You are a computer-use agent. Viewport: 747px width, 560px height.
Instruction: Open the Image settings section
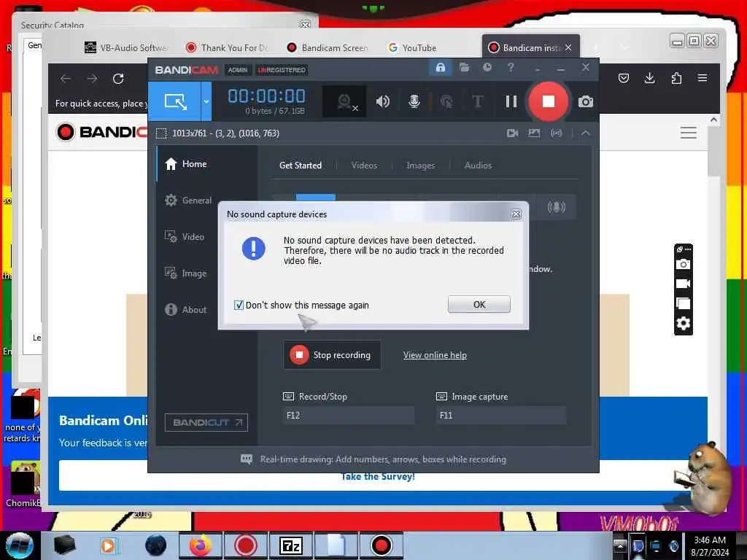(185, 273)
